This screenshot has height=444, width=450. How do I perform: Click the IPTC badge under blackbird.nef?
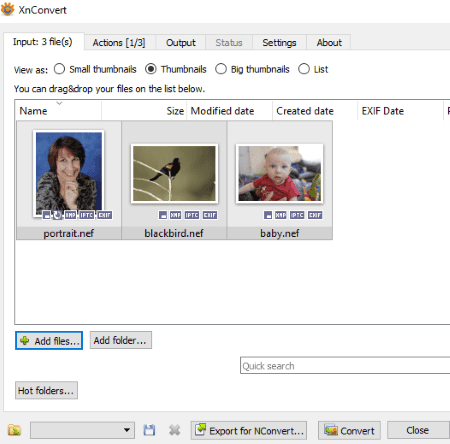click(192, 215)
